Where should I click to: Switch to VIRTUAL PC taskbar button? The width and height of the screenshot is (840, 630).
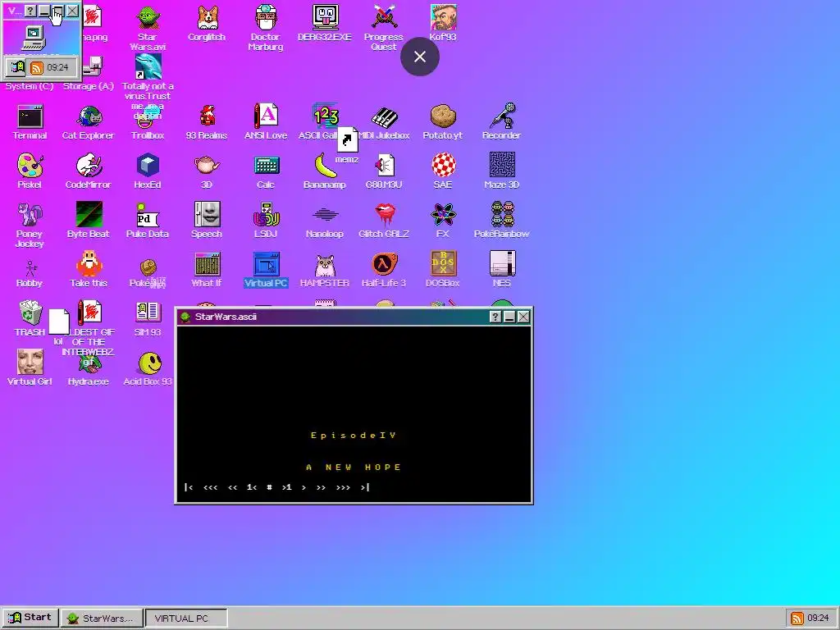186,618
